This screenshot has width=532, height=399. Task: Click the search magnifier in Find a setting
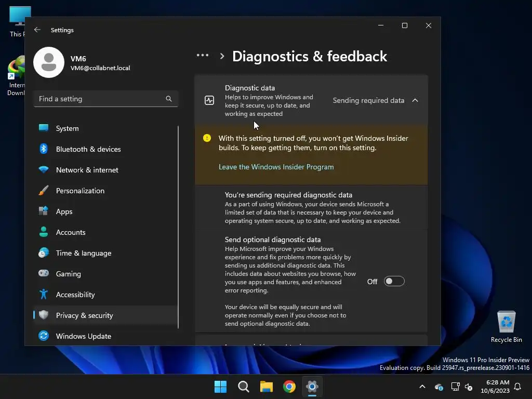tap(169, 99)
